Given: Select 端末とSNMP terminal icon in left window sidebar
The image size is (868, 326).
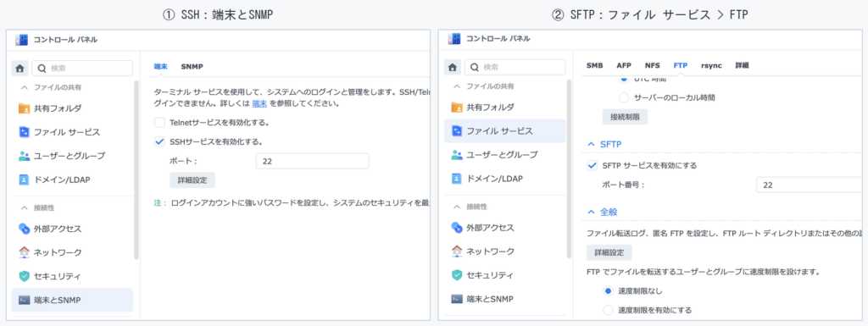Looking at the screenshot, I should (x=24, y=300).
